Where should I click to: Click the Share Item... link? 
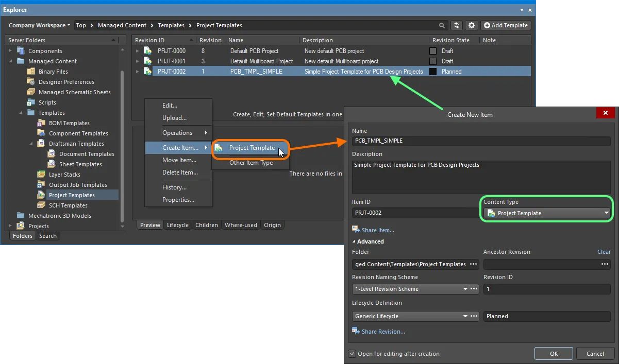point(378,230)
